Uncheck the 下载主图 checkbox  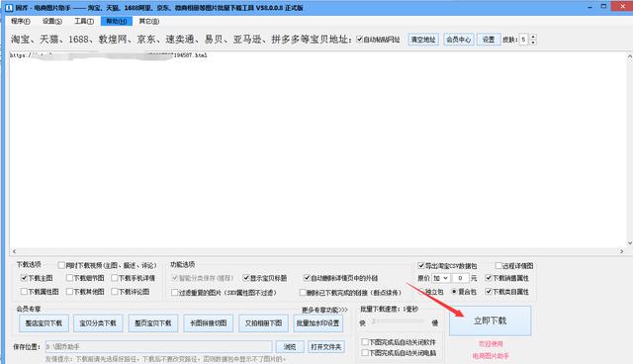coord(24,278)
